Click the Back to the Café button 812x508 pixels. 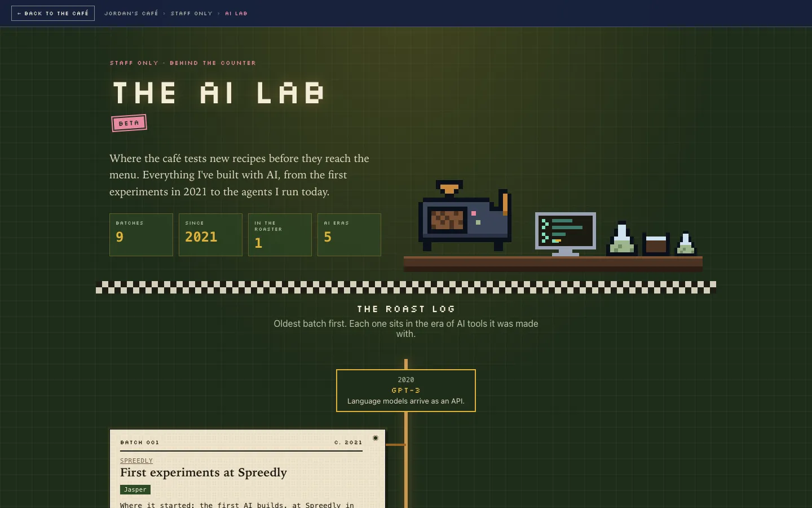[x=53, y=14]
